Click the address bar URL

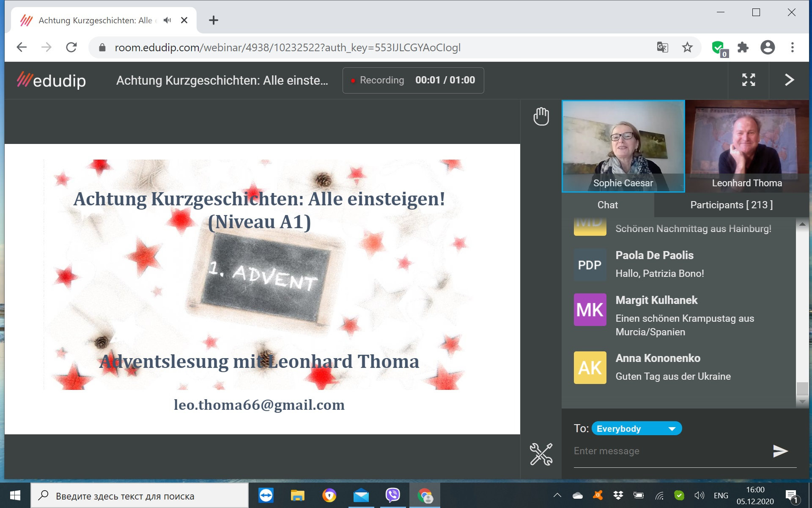(288, 47)
